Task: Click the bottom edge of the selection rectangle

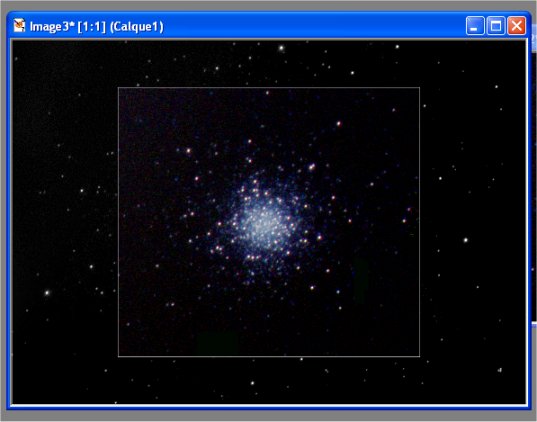Action: [x=269, y=357]
